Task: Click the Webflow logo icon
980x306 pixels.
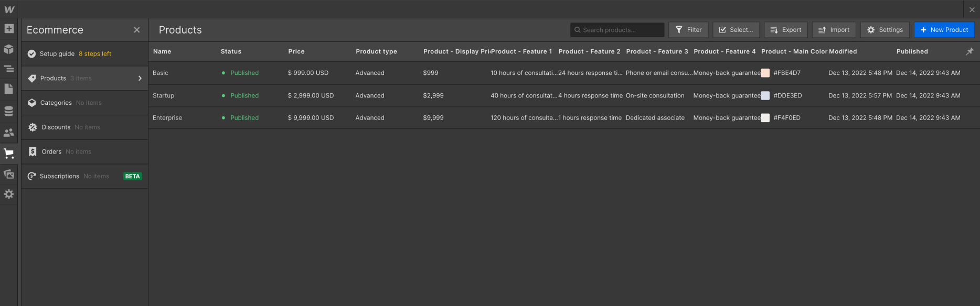Action: [x=9, y=9]
